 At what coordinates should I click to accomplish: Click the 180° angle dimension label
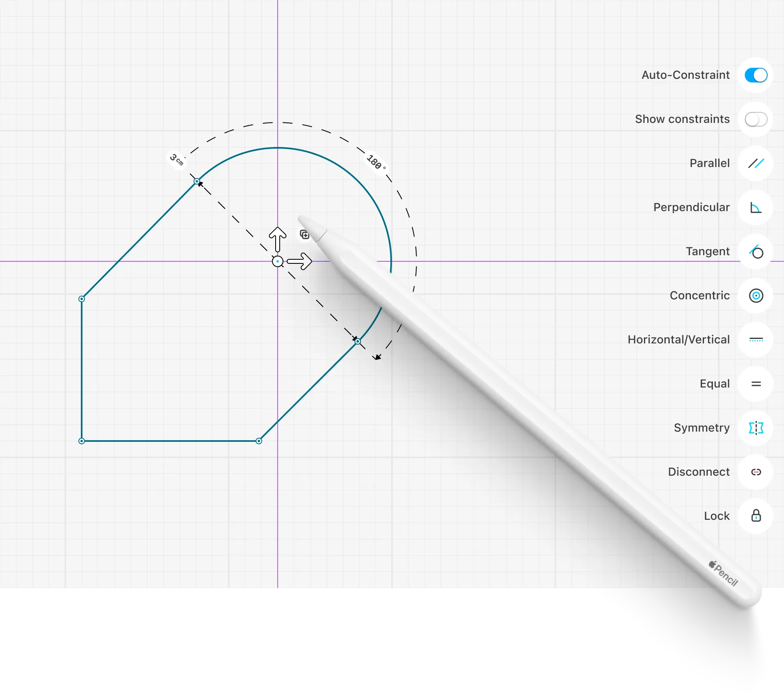pyautogui.click(x=376, y=163)
